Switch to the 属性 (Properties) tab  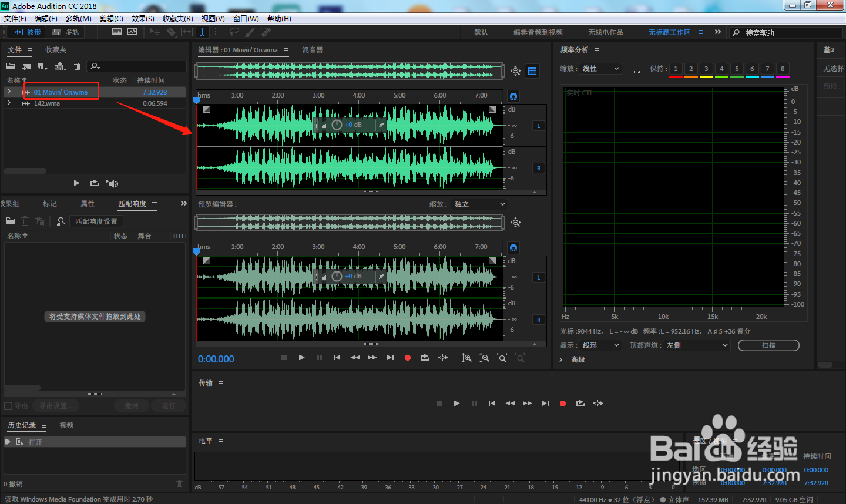[88, 204]
